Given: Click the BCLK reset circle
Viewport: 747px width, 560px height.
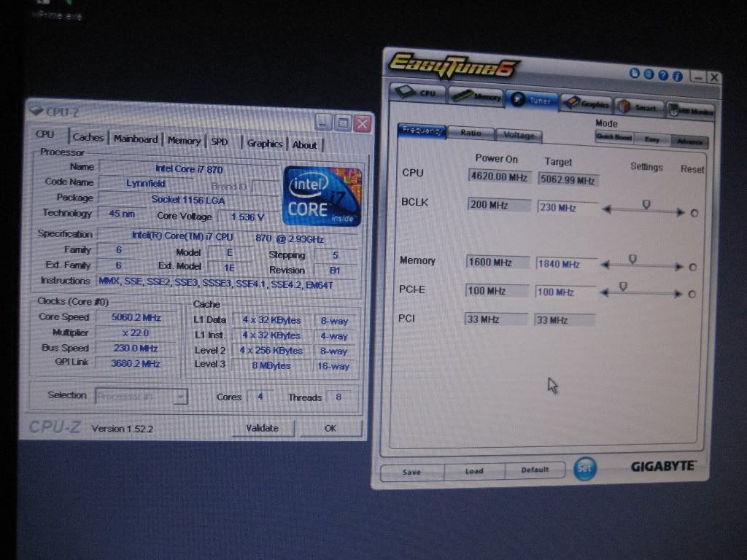Looking at the screenshot, I should (694, 213).
